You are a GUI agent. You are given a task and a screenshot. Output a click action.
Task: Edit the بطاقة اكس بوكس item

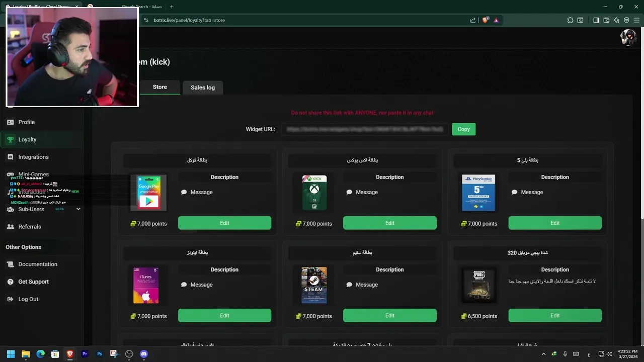(389, 223)
